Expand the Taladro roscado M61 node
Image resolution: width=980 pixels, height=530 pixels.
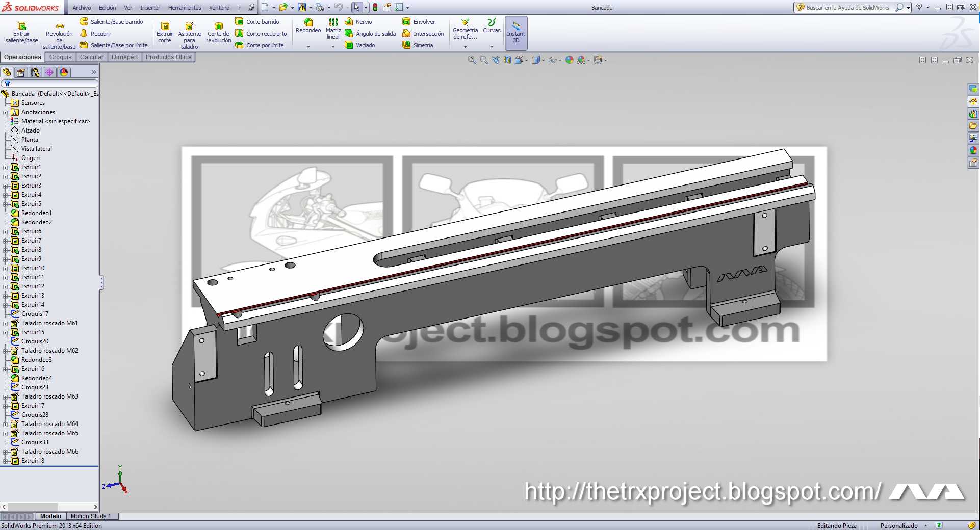pyautogui.click(x=5, y=323)
